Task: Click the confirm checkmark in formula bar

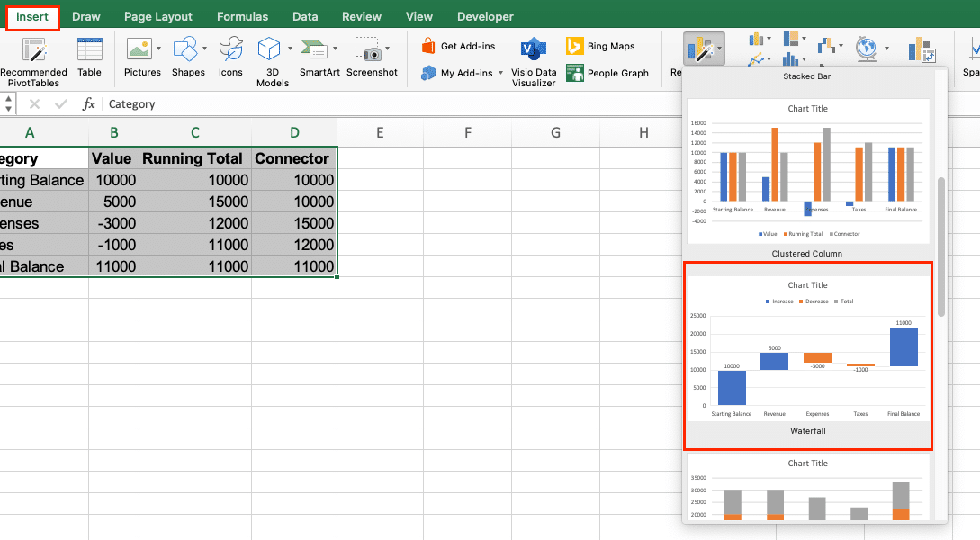Action: point(60,104)
